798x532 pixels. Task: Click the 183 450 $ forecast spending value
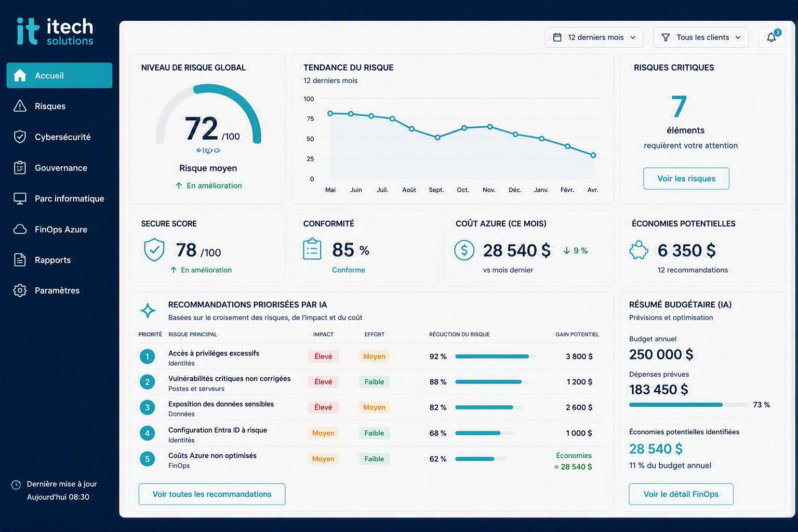click(658, 390)
